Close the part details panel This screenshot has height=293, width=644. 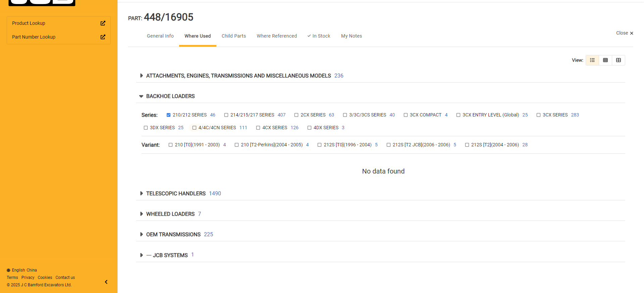coord(625,33)
